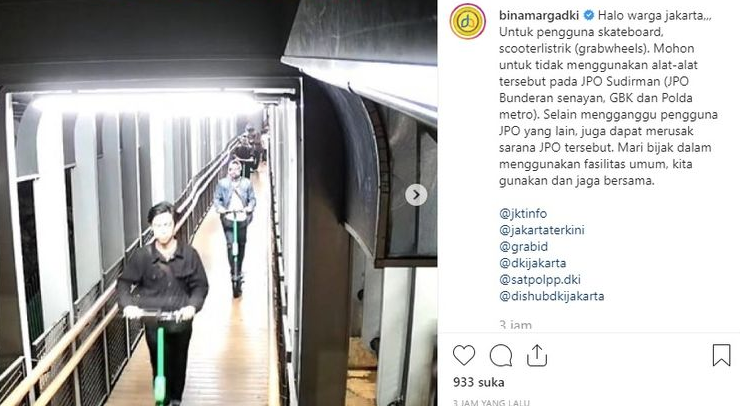Like the post with the heart icon
The width and height of the screenshot is (740, 406).
click(464, 355)
